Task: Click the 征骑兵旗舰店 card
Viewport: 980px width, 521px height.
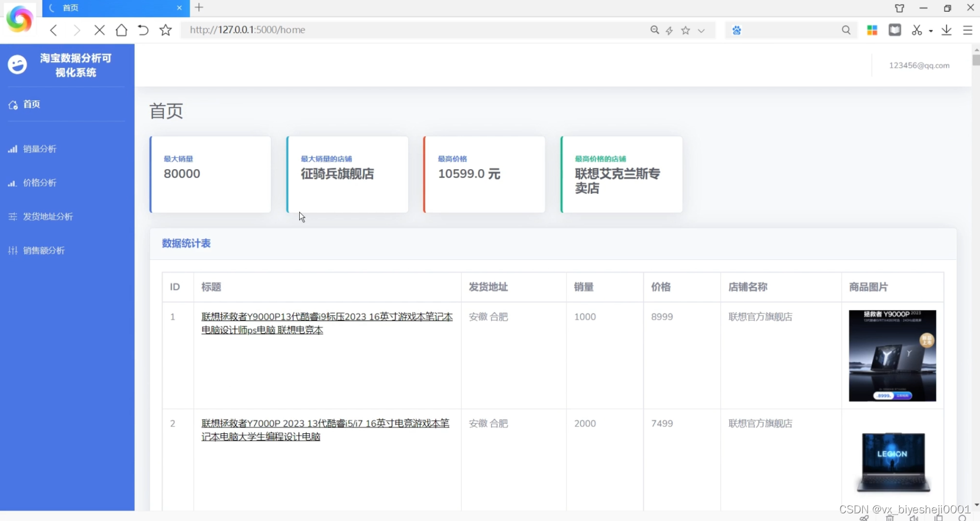Action: 347,174
